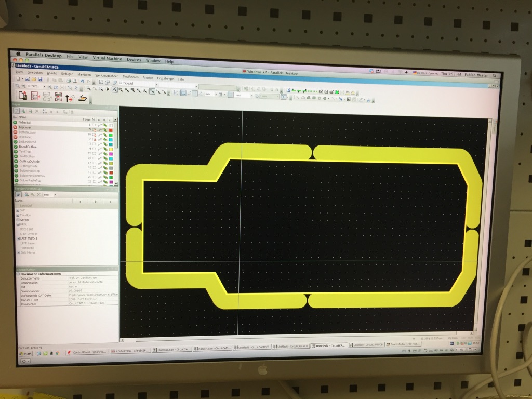Expand the Excellon node in the tools tree
This screenshot has height=399, width=532.
point(18,215)
